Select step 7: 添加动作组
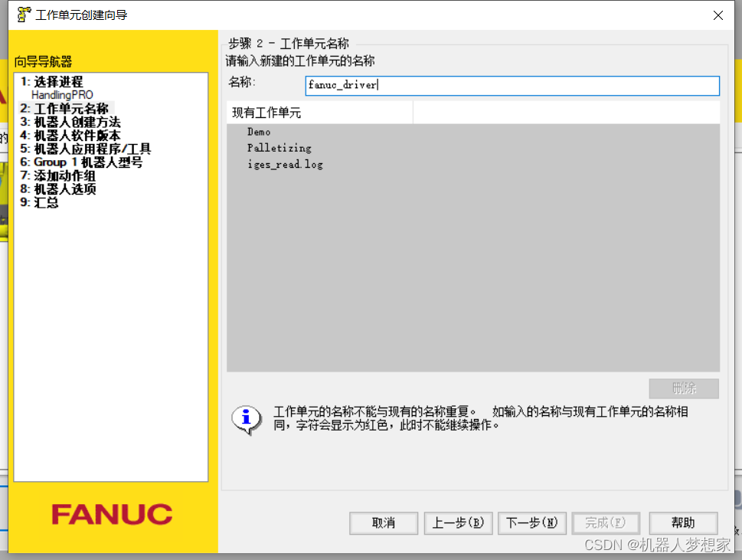 coord(57,175)
